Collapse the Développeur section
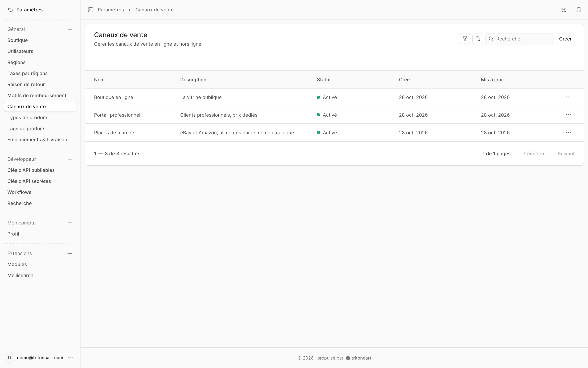 click(x=70, y=159)
